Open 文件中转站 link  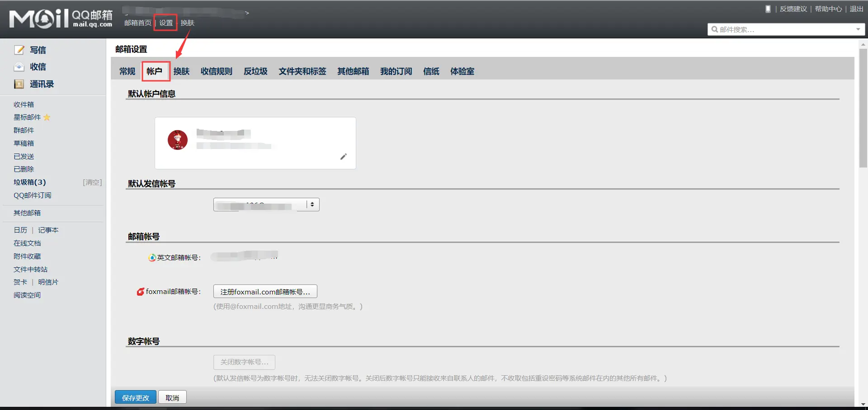point(31,270)
